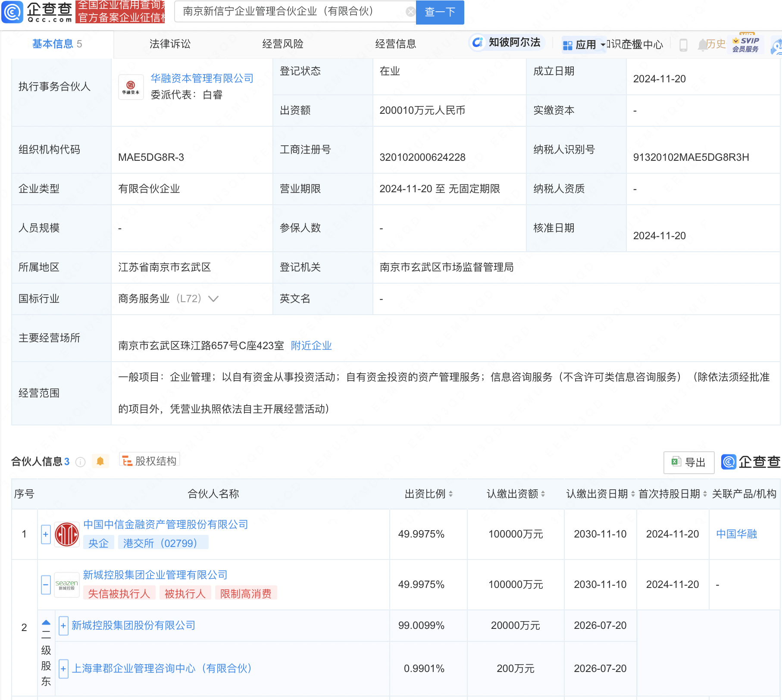Open the 知彼阿尔法 AI assistant icon

(x=477, y=42)
